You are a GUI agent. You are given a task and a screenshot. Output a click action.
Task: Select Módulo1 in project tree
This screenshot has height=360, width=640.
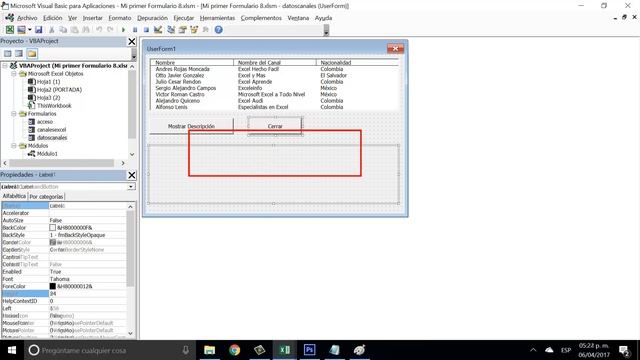pyautogui.click(x=47, y=153)
